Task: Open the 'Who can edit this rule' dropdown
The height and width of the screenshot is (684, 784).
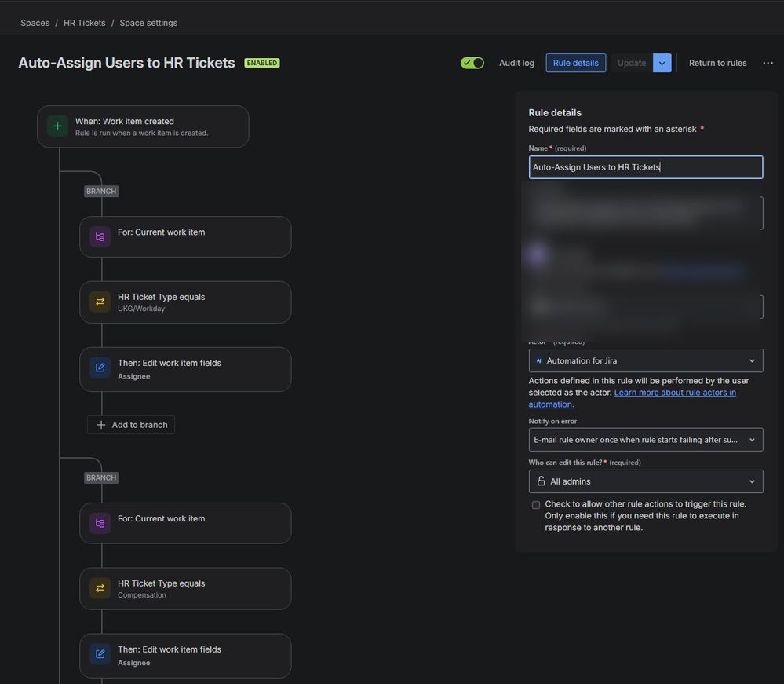Action: click(646, 481)
